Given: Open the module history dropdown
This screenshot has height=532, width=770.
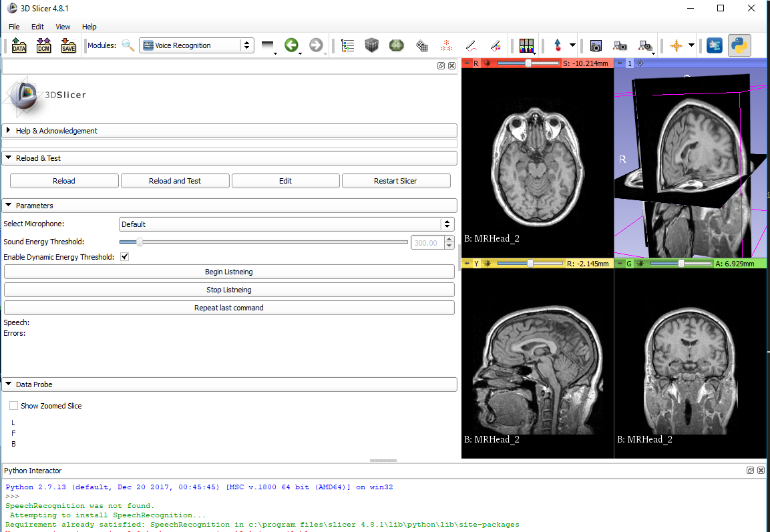Looking at the screenshot, I should (268, 45).
